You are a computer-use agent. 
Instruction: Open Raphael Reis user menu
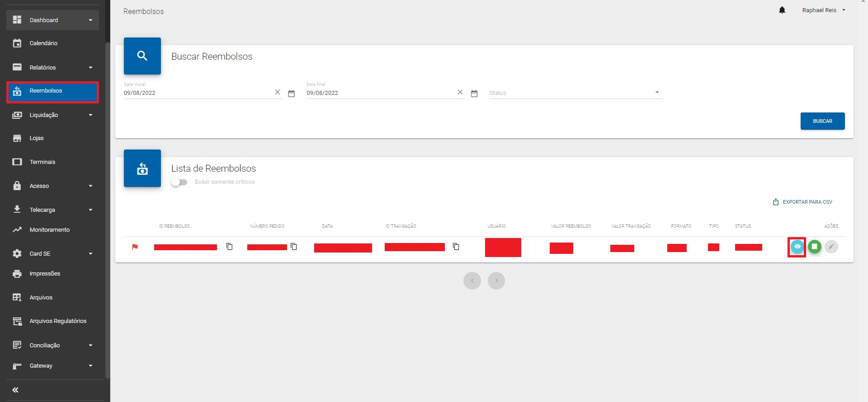pyautogui.click(x=823, y=10)
